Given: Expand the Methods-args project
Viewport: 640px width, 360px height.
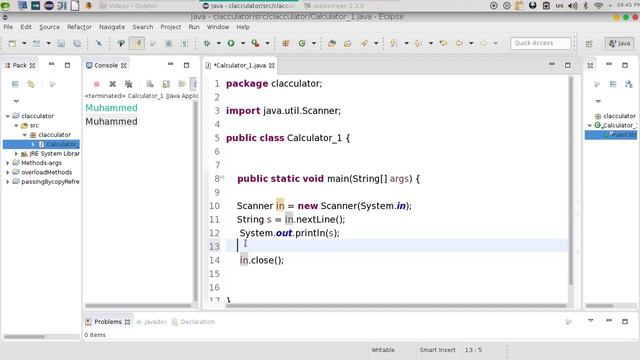Looking at the screenshot, I should (x=7, y=163).
